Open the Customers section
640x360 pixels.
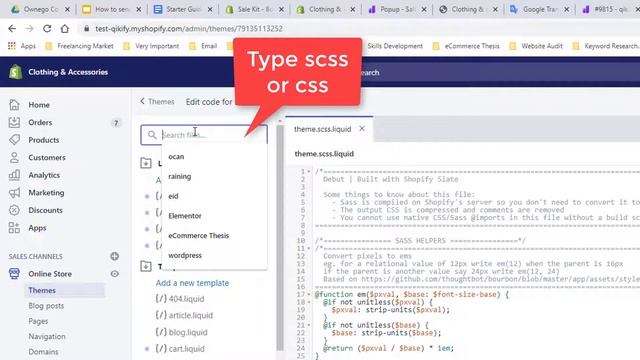47,158
